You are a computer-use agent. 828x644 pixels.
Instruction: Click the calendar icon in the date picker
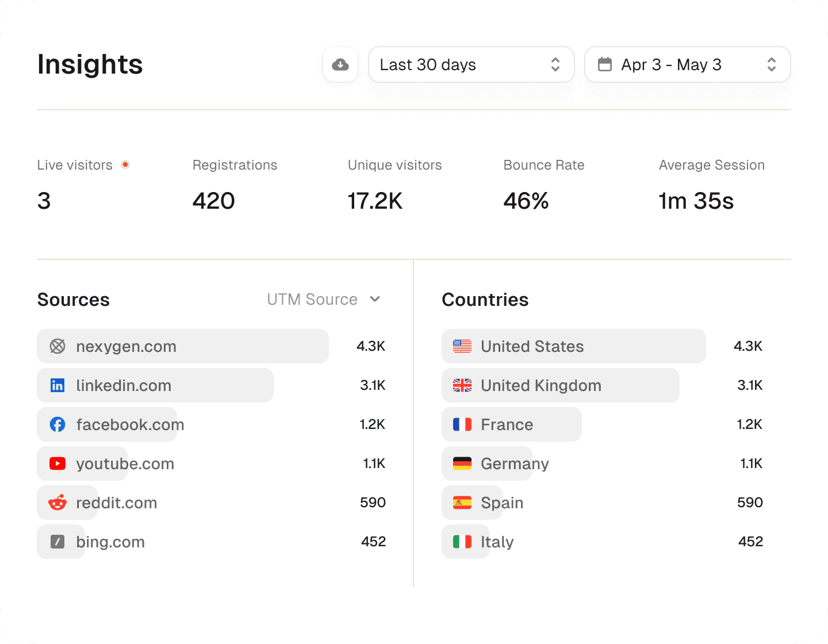click(x=605, y=64)
